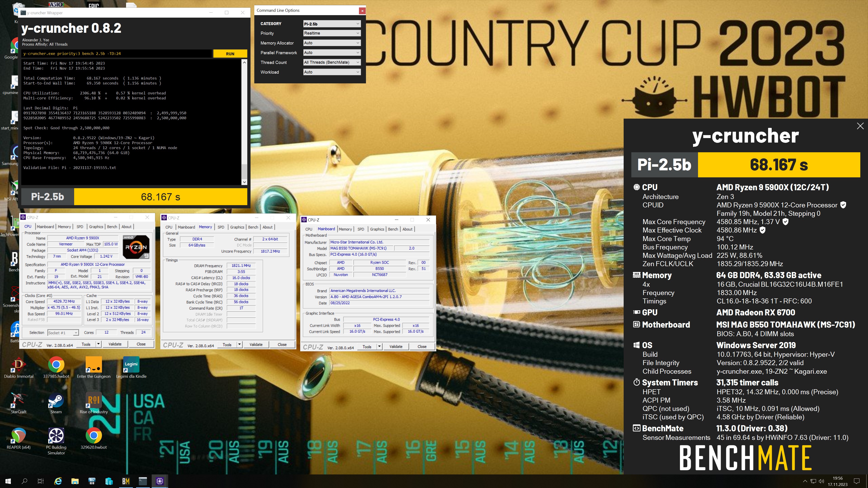Click the taskbar search magnifier
This screenshot has width=868, height=488.
(24, 481)
